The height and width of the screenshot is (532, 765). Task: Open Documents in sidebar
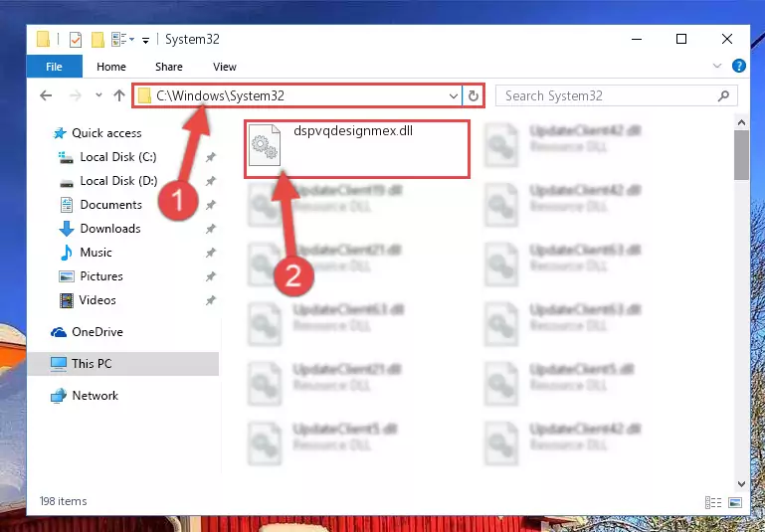pyautogui.click(x=110, y=205)
